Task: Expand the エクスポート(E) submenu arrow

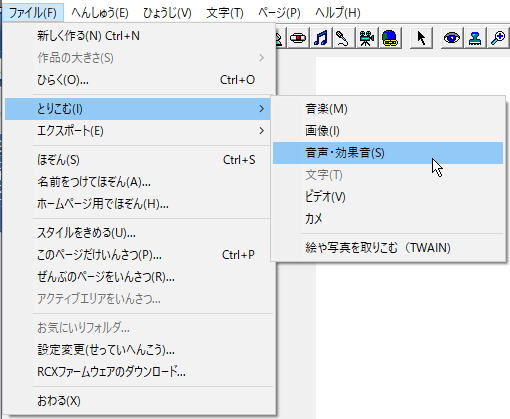Action: point(262,131)
